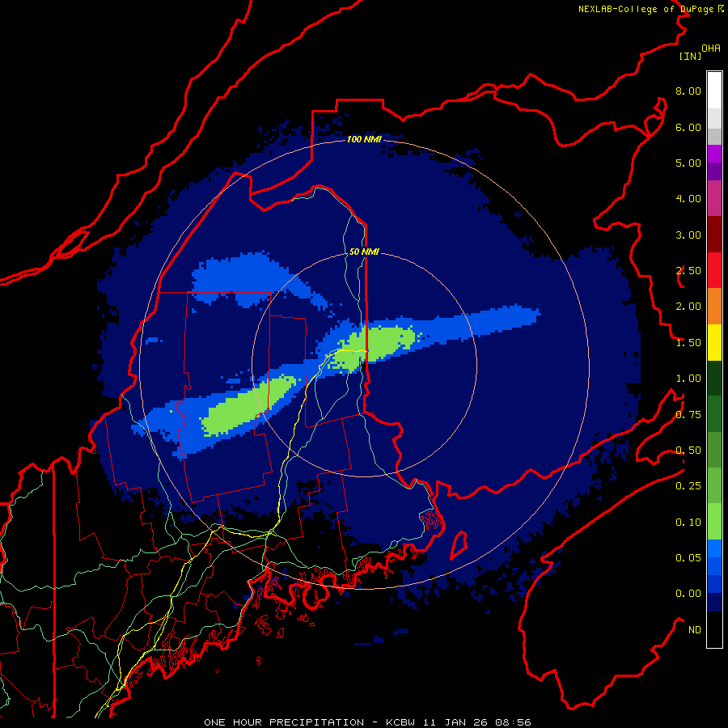This screenshot has height=728, width=728.
Task: Pick the pink legend swatch at 4.00
Action: click(x=714, y=198)
